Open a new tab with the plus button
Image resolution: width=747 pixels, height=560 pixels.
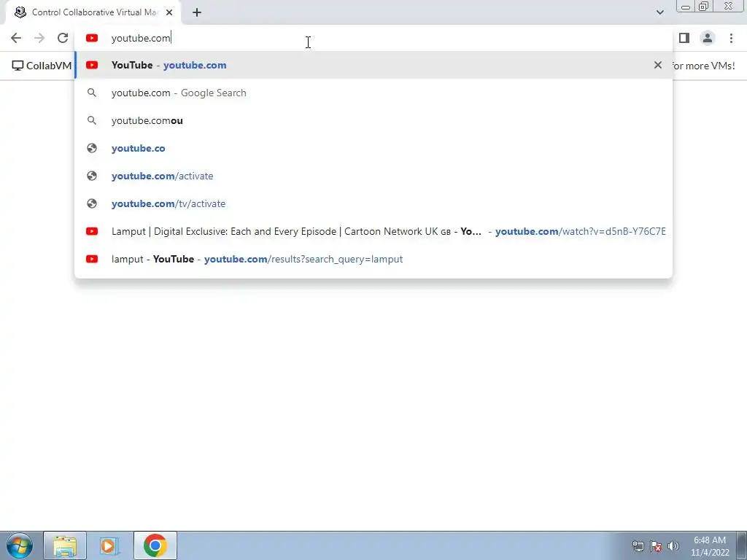197,12
